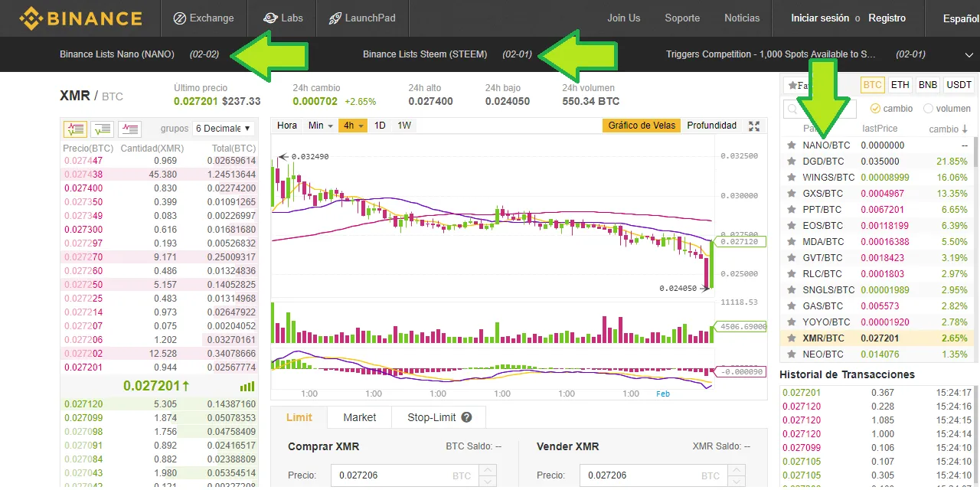
Task: Favorite the GVT/BTC star
Action: pyautogui.click(x=792, y=257)
